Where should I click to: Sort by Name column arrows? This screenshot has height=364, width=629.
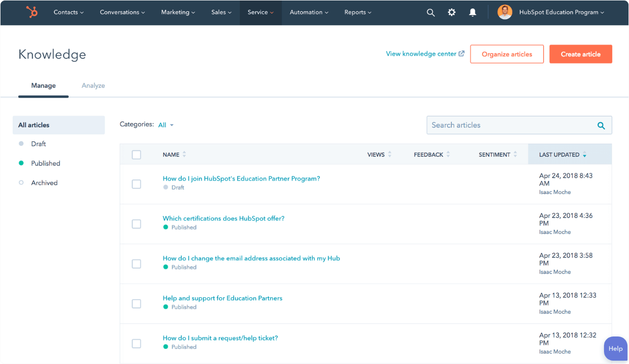[184, 154]
